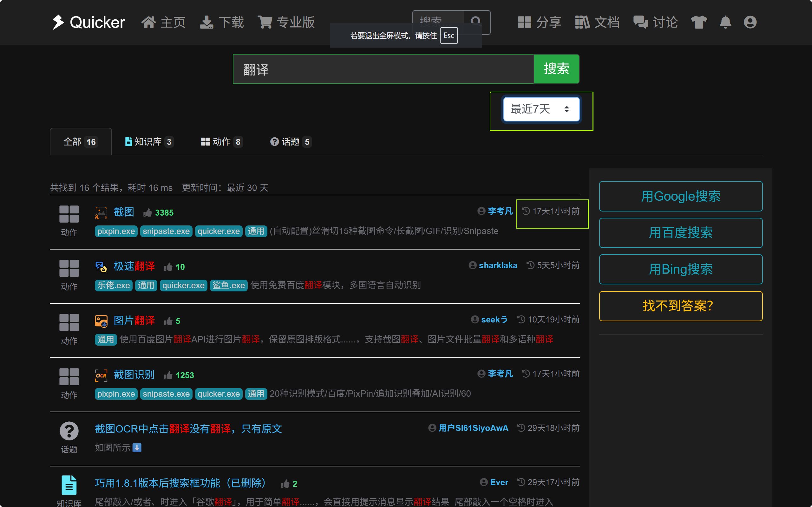
Task: Click the pixpin.exe tag under 截图
Action: tap(116, 231)
